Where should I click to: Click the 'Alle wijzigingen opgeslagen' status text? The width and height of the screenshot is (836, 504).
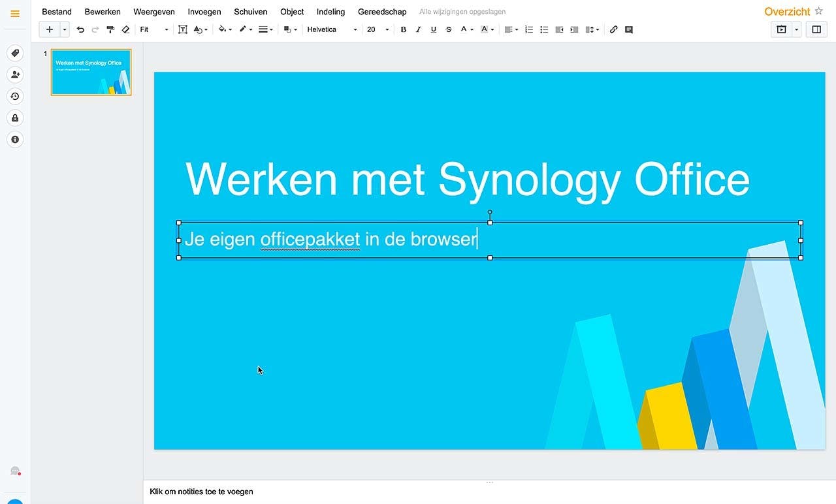[x=462, y=12]
